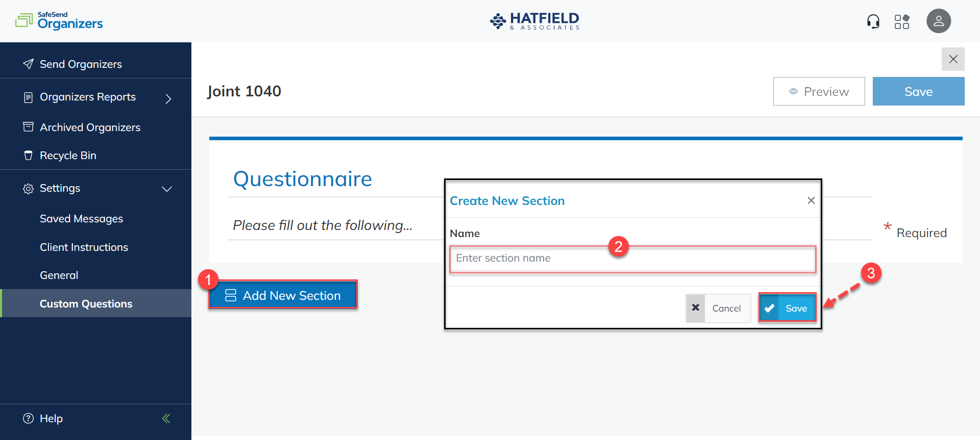980x440 pixels.
Task: Focus the Enter section name field
Action: pos(632,258)
